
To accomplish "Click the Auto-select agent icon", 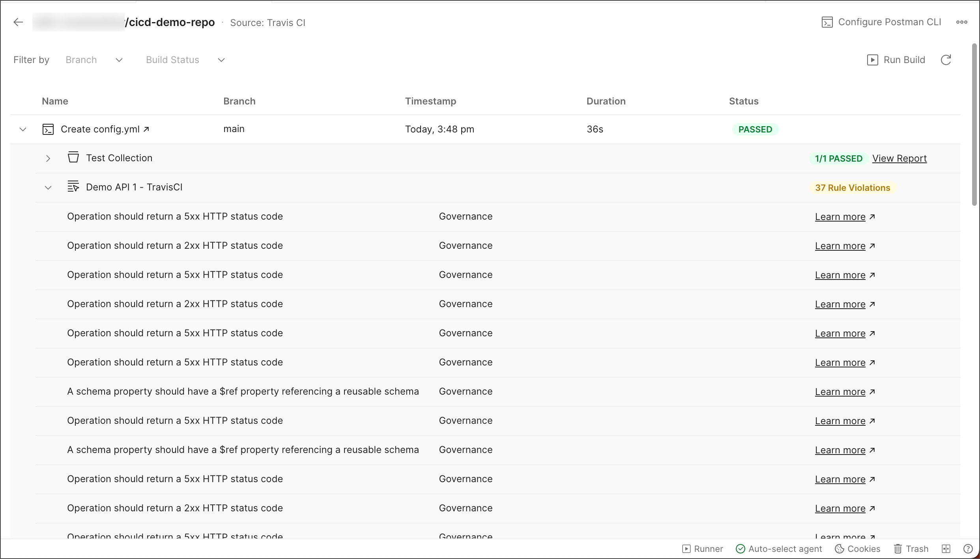I will pyautogui.click(x=740, y=549).
